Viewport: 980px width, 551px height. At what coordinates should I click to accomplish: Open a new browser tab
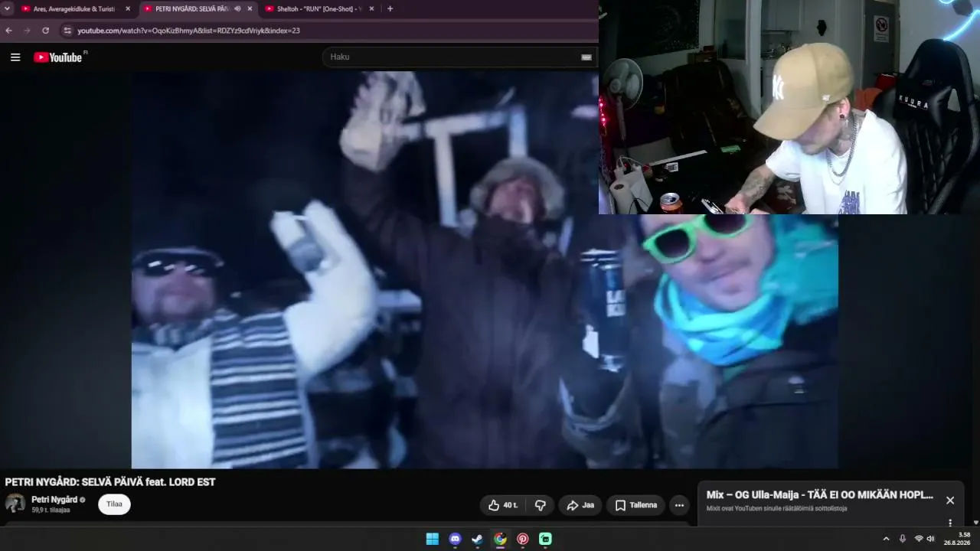pyautogui.click(x=390, y=8)
